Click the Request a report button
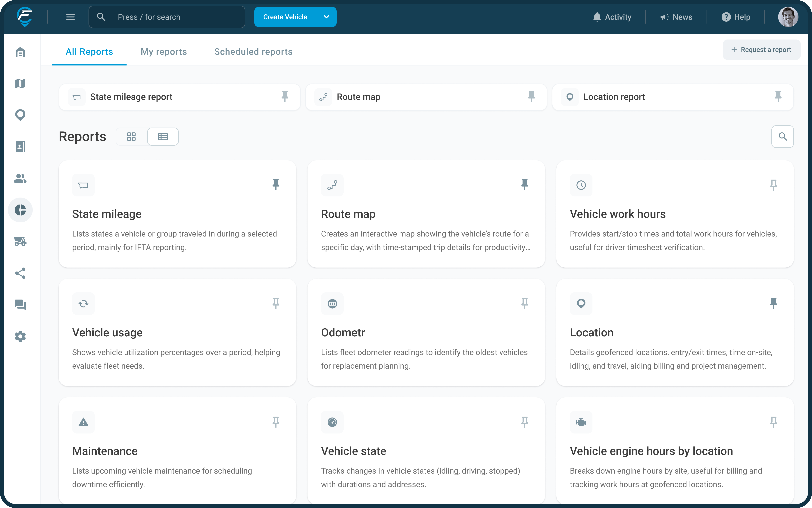 tap(761, 50)
